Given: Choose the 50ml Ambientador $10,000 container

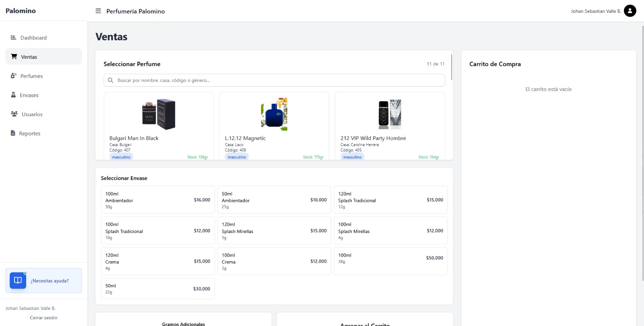Looking at the screenshot, I should pos(274,200).
